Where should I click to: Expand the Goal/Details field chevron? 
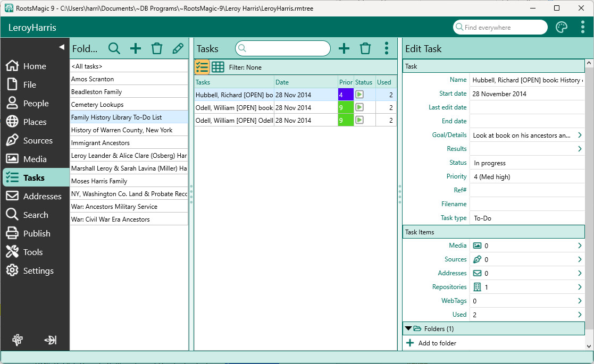click(x=580, y=136)
